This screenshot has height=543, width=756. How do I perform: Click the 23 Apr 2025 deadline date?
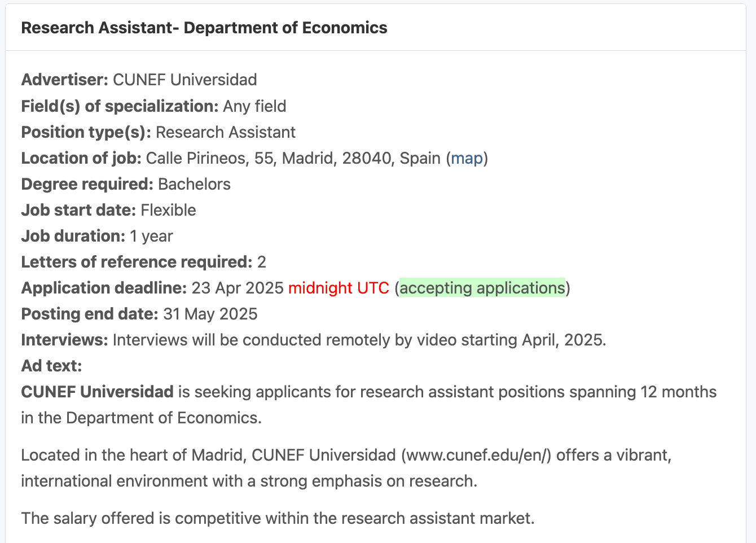[238, 288]
